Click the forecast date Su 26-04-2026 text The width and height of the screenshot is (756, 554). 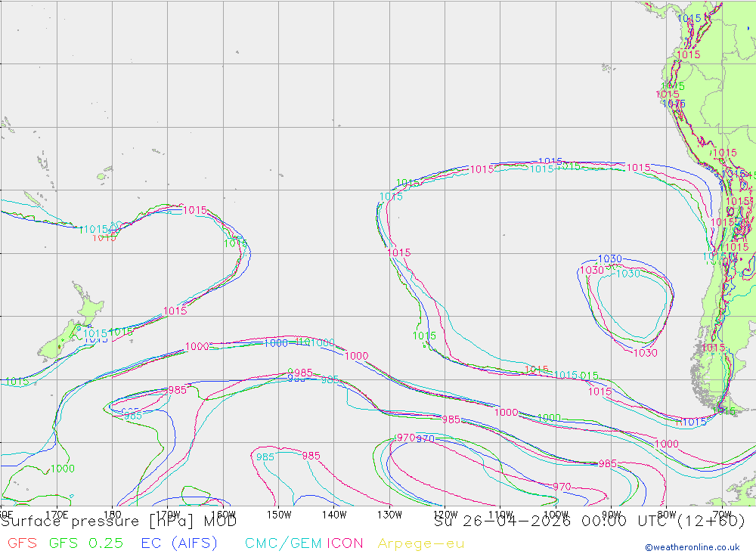click(x=503, y=522)
